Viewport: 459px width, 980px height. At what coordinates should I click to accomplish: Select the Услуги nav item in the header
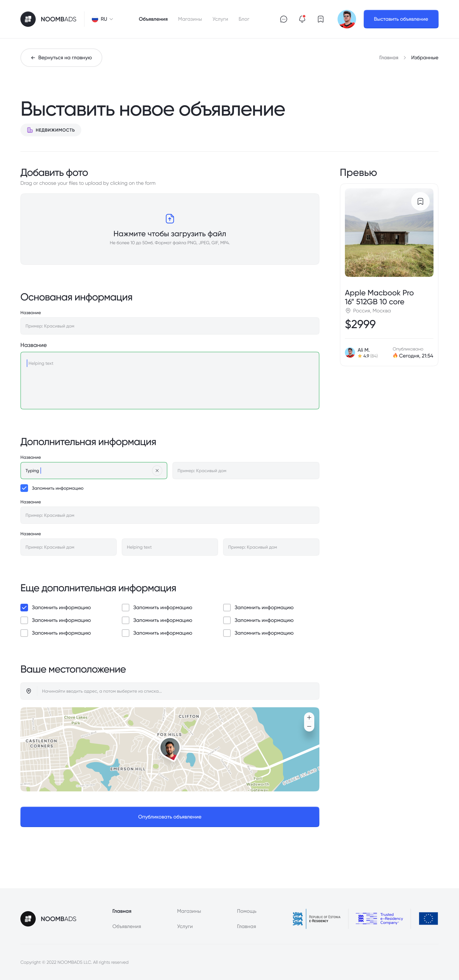pos(220,19)
